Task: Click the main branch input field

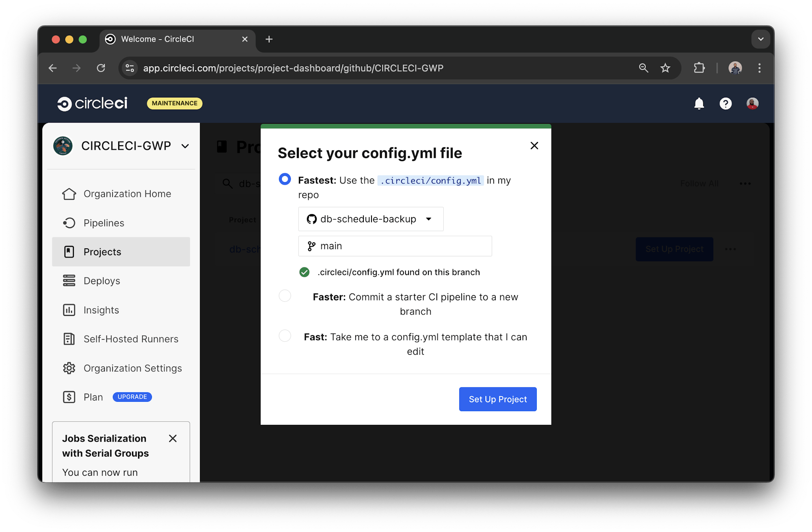Action: click(395, 246)
